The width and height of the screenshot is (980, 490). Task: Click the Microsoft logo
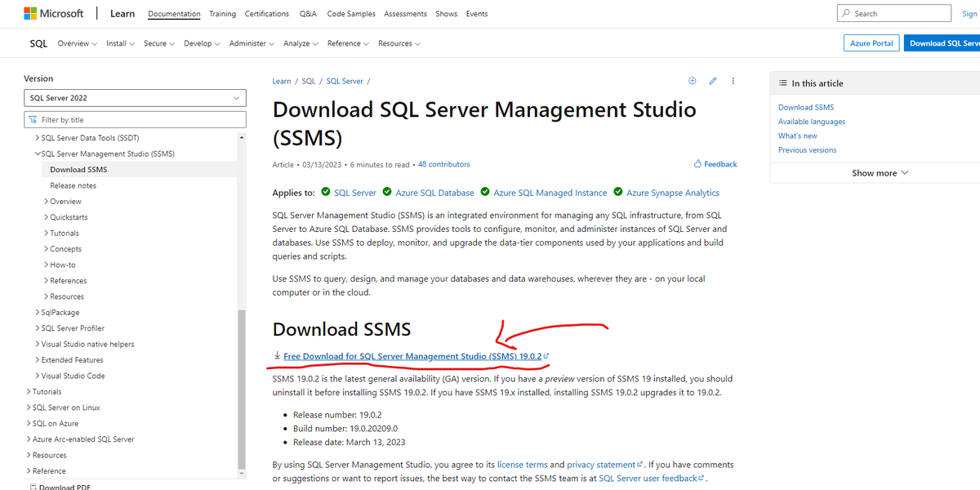(53, 14)
